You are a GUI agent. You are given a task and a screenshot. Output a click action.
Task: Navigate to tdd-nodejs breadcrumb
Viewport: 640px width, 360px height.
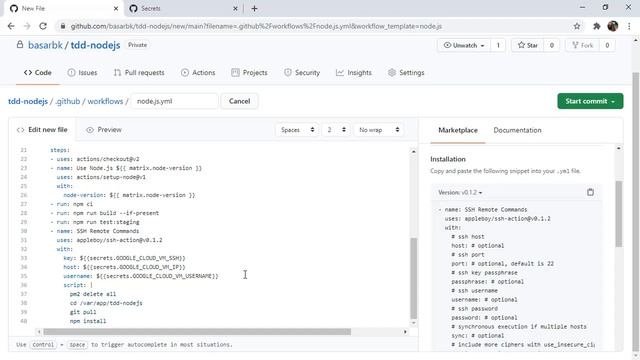tap(28, 101)
